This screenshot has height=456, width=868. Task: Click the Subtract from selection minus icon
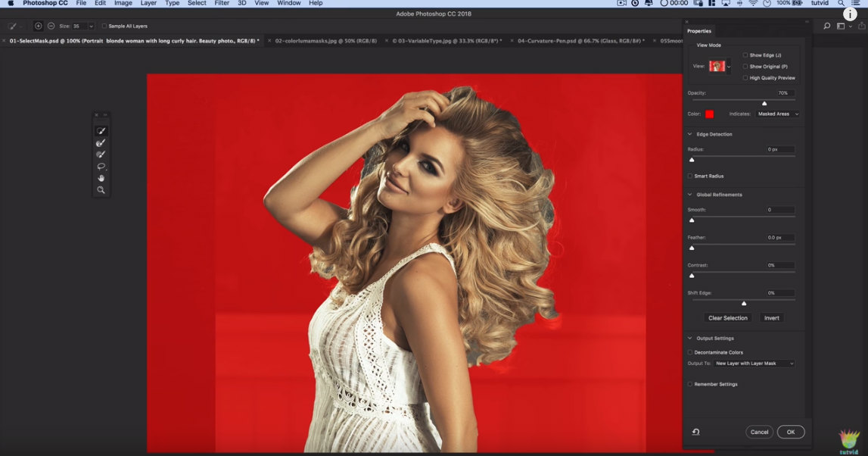point(51,26)
